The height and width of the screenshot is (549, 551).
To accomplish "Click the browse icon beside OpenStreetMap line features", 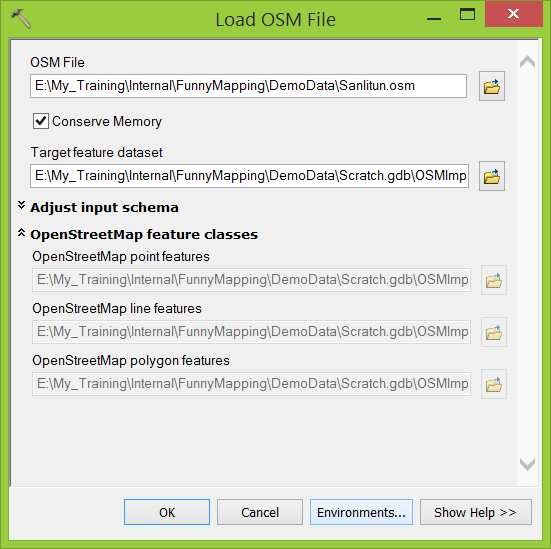I will pos(494,332).
